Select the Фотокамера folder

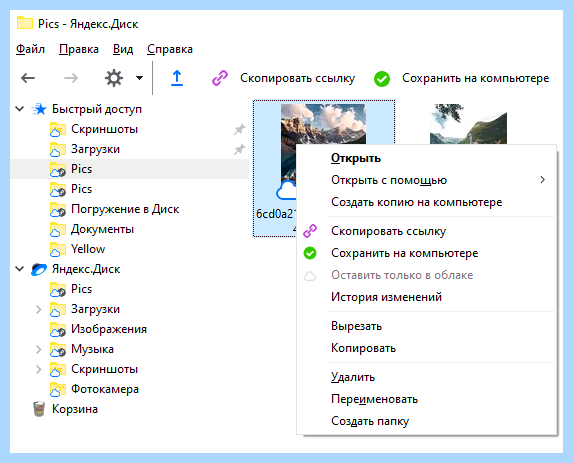pos(105,389)
